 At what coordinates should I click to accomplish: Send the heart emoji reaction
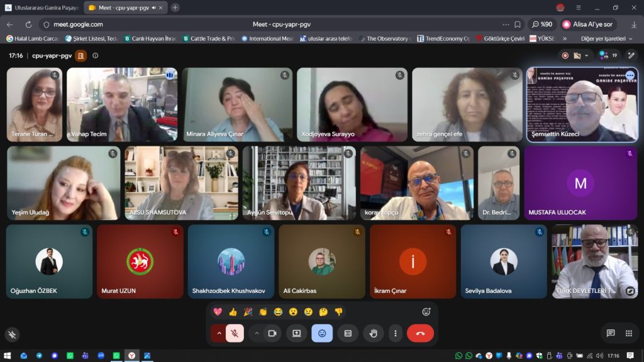click(x=218, y=312)
